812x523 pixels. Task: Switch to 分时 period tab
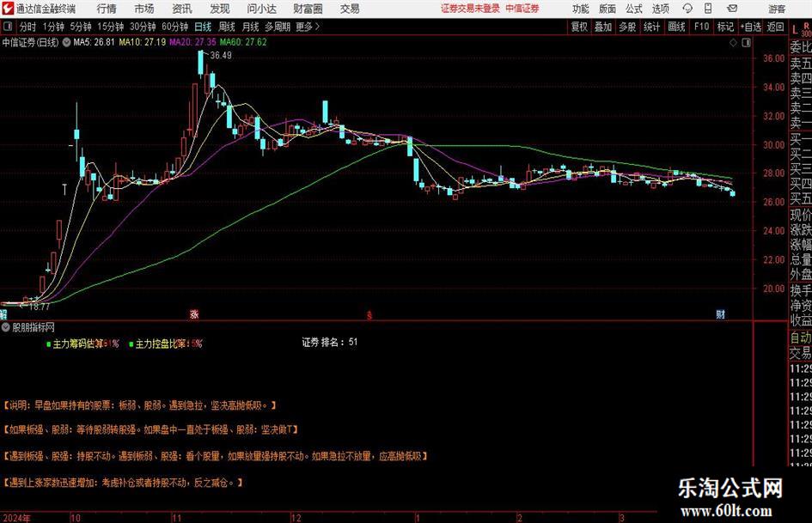click(27, 27)
